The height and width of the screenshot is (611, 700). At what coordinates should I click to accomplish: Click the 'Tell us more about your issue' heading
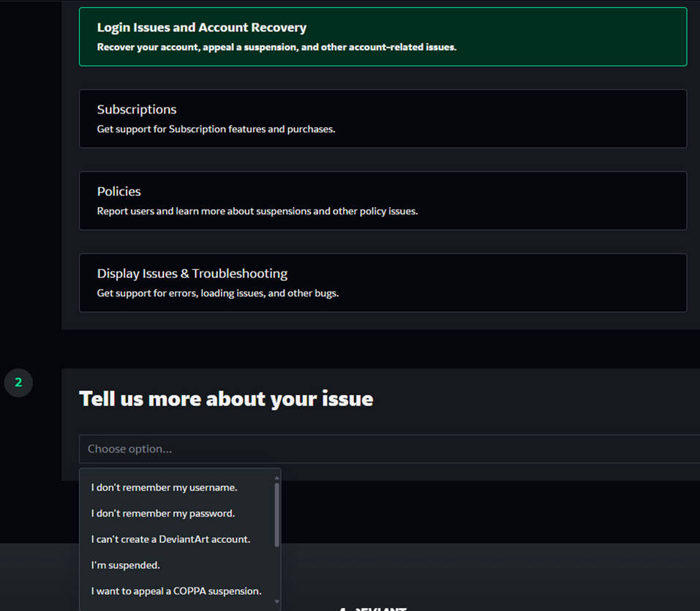coord(226,399)
